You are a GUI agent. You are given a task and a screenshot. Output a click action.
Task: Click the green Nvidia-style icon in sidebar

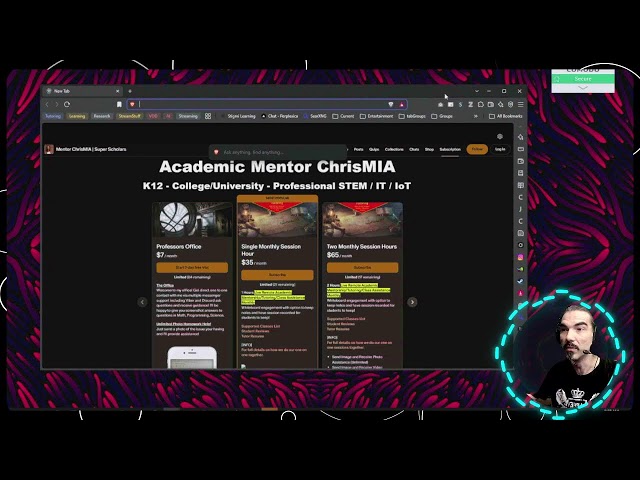pyautogui.click(x=520, y=269)
